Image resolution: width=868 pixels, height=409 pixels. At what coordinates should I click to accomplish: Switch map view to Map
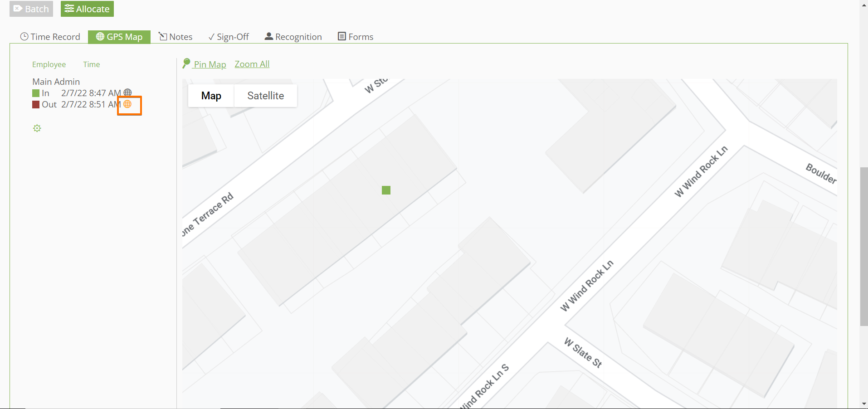(211, 96)
